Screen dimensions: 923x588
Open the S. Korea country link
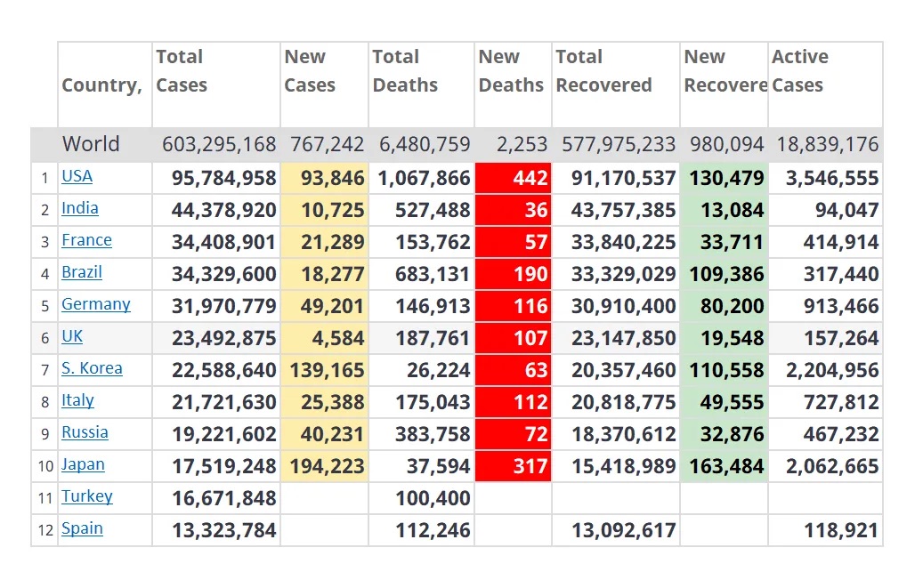pyautogui.click(x=92, y=368)
